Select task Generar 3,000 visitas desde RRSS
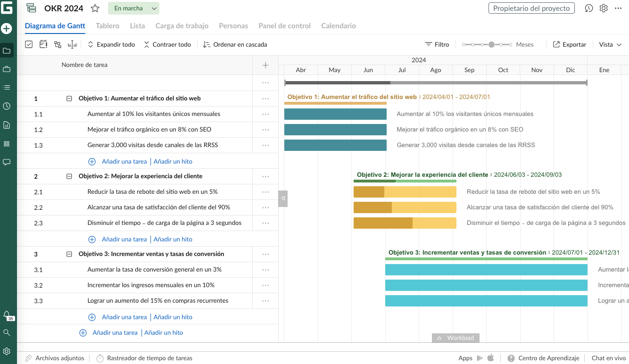The width and height of the screenshot is (629, 364). pos(148,145)
